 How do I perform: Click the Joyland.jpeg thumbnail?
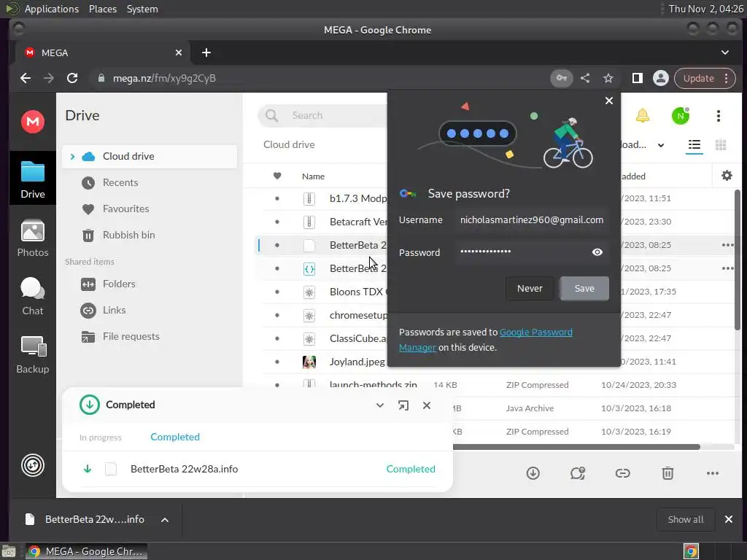click(309, 362)
